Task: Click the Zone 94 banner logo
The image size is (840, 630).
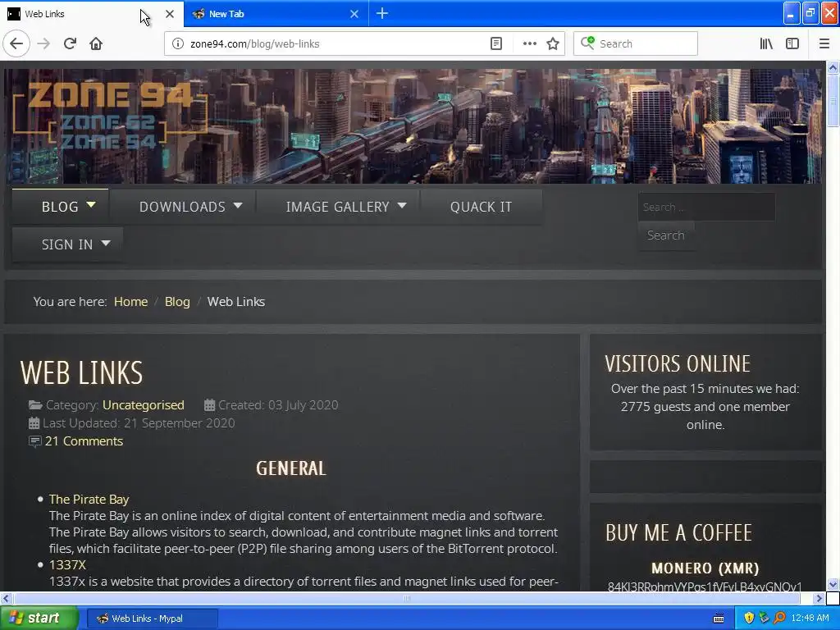Action: coord(109,115)
